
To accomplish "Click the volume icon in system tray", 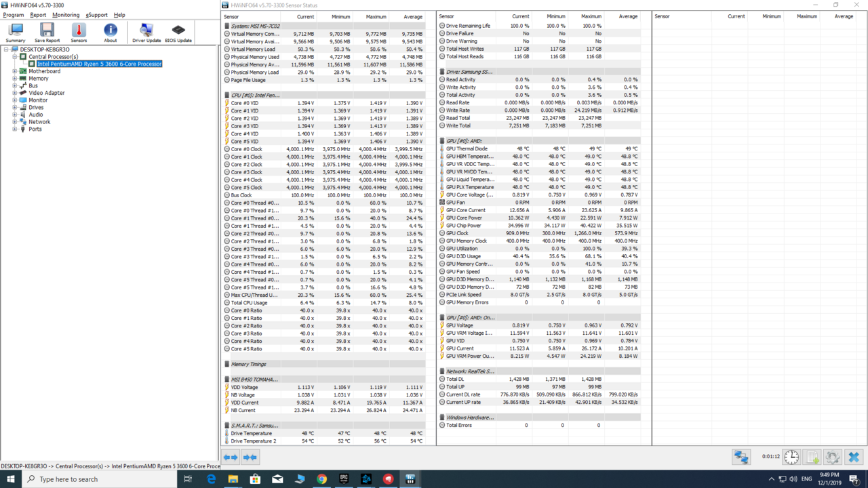I will pos(793,479).
